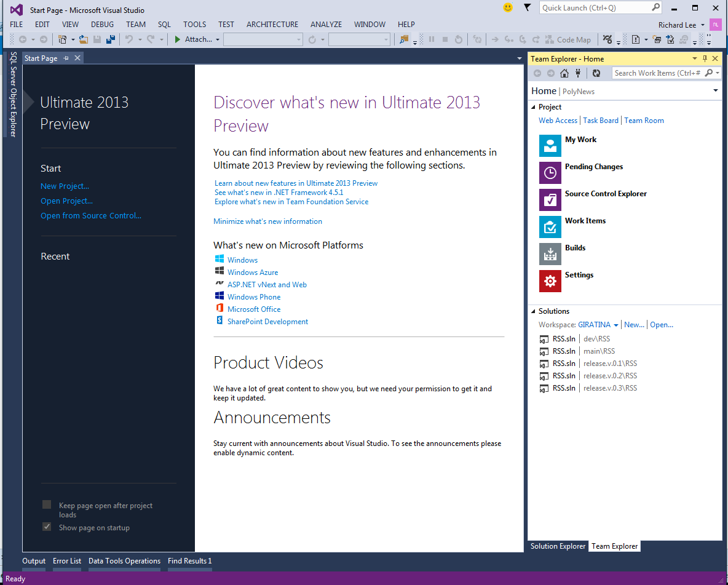Screen dimensions: 728x585
Task: Open the Output tab
Action: click(x=34, y=561)
